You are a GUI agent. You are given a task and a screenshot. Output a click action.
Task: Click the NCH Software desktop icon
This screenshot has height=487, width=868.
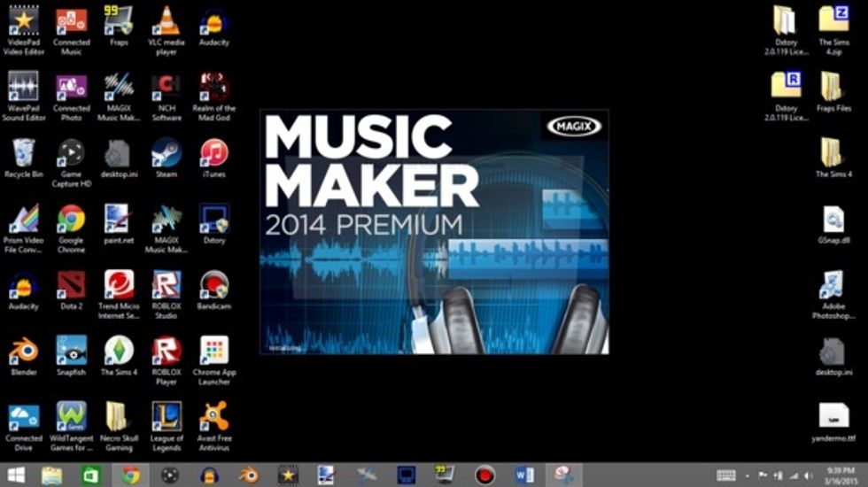tap(167, 97)
